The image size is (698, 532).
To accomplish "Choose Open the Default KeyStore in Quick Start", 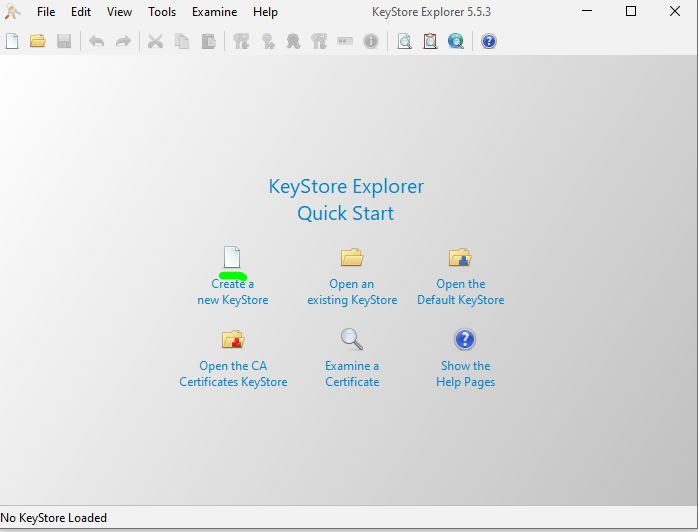I will coord(461,276).
